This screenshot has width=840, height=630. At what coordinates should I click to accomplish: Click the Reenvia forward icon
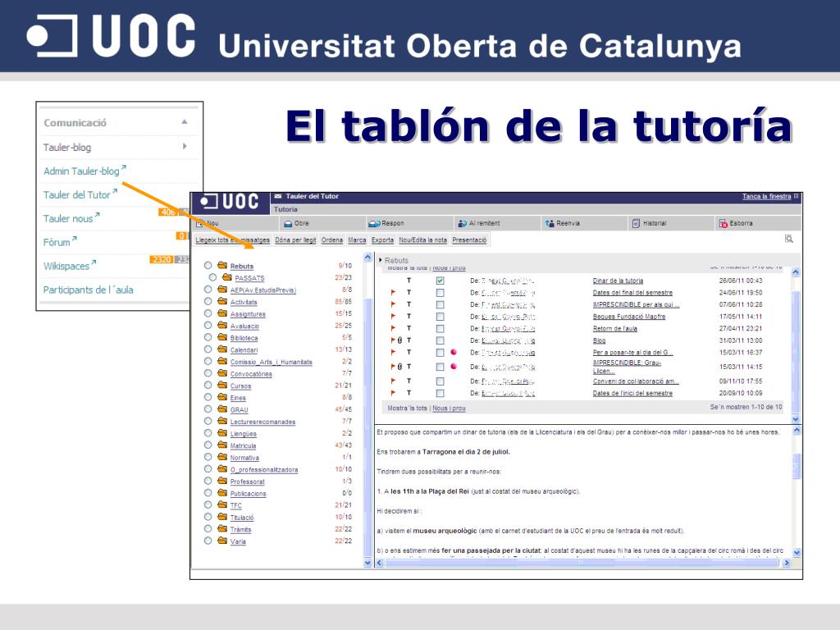[549, 223]
